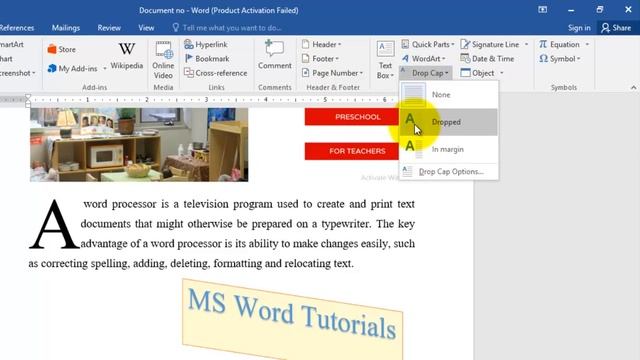Switch to the View tab
This screenshot has height=360, width=640.
click(146, 28)
